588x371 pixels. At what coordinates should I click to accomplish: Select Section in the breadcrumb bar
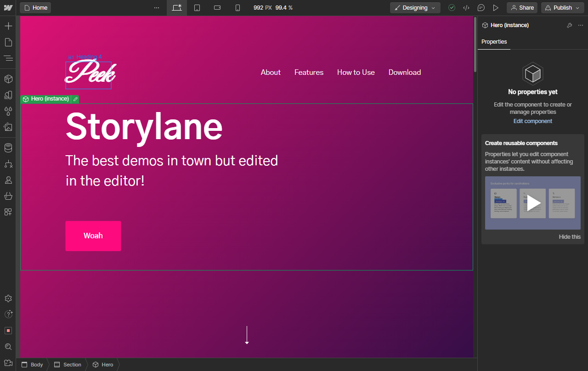[x=68, y=365]
